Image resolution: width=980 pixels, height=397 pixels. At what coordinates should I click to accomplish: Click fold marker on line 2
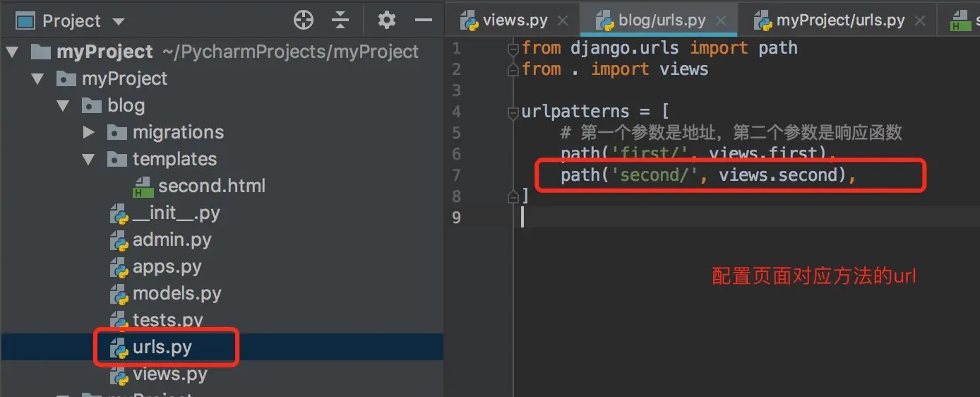pos(514,70)
